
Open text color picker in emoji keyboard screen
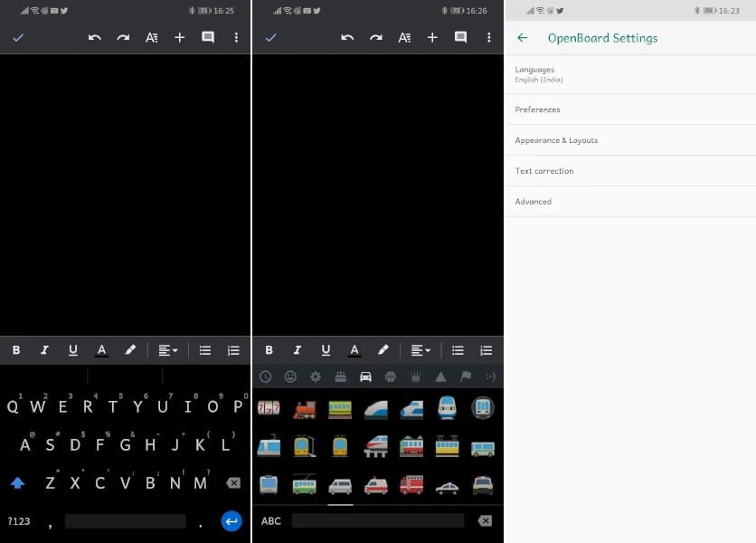tap(354, 350)
